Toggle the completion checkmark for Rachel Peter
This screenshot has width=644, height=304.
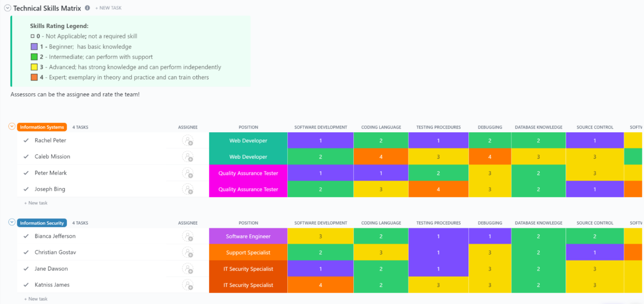pyautogui.click(x=25, y=140)
